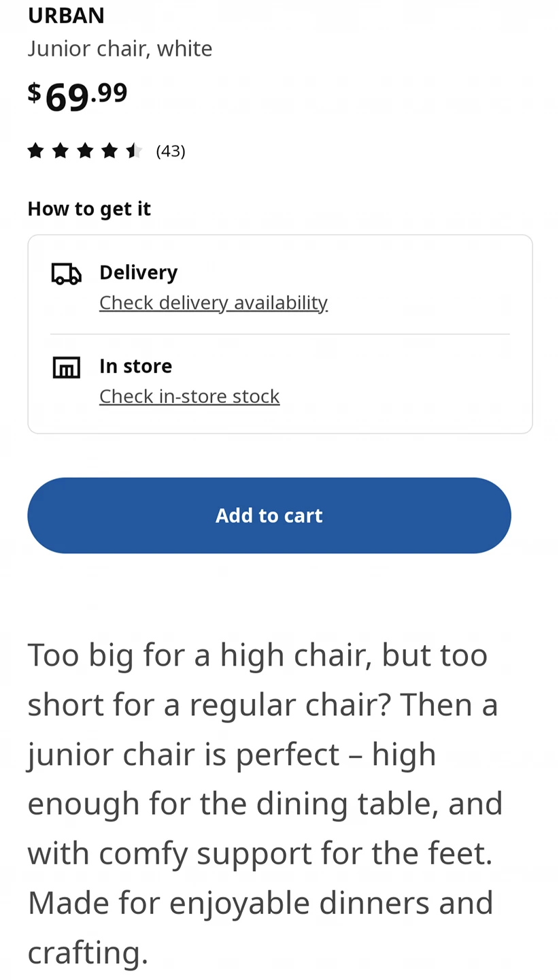Click the How to get it heading
Viewport: 559px width, 980px height.
point(89,208)
